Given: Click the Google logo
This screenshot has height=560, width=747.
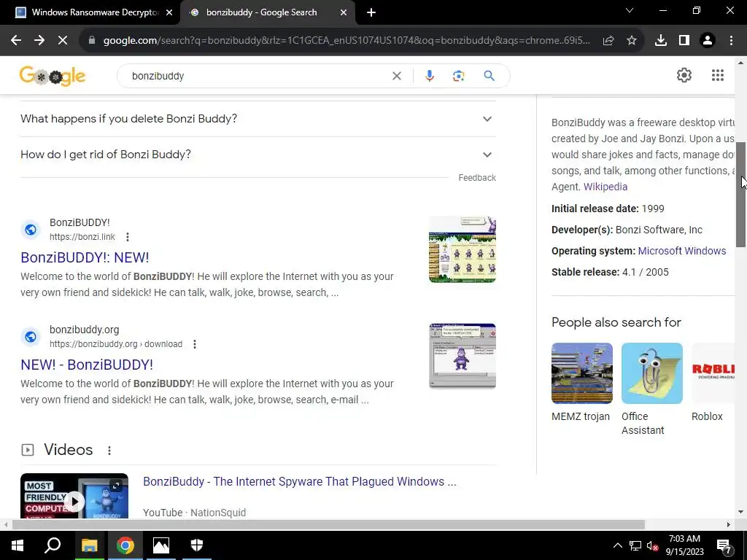Looking at the screenshot, I should 53,76.
